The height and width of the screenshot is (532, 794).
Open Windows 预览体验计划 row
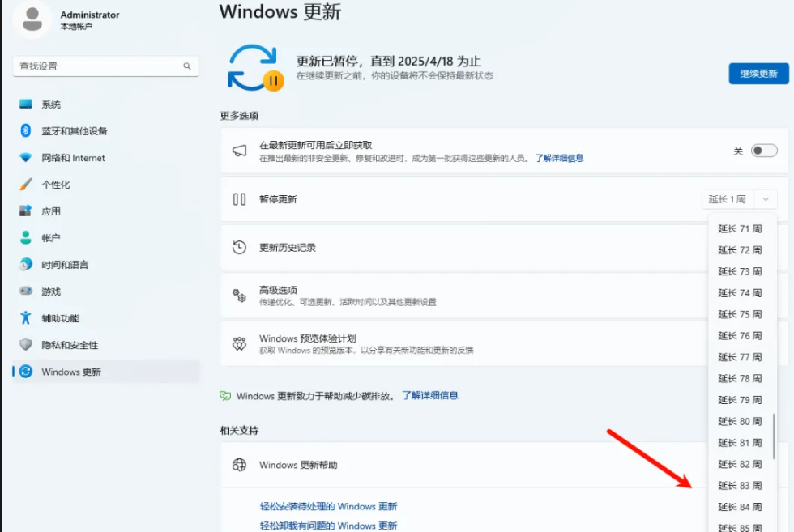click(463, 343)
